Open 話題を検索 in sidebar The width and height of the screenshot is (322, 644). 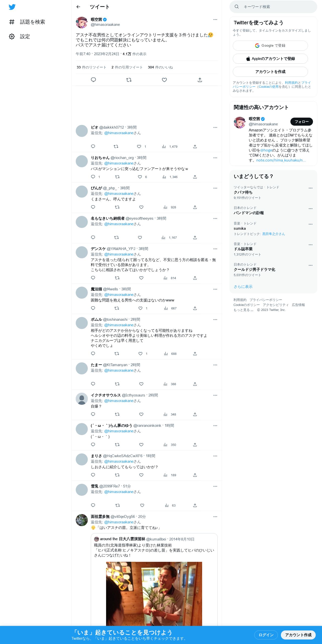pyautogui.click(x=27, y=22)
